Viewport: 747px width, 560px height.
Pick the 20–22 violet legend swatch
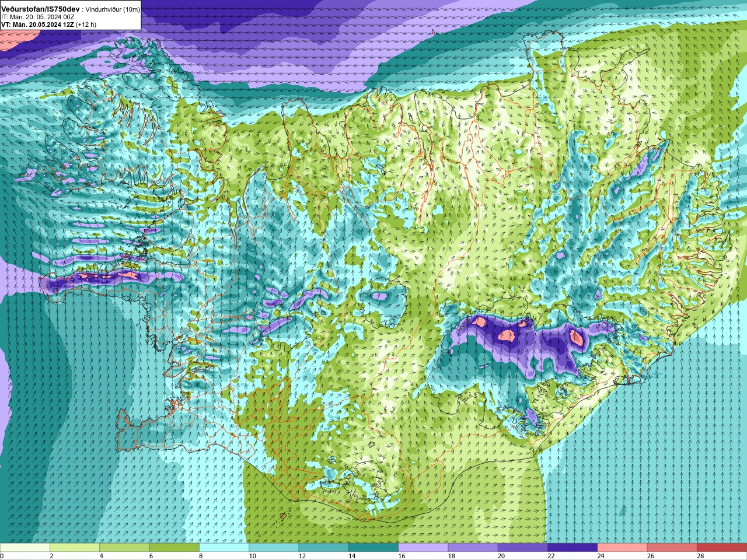[x=522, y=547]
